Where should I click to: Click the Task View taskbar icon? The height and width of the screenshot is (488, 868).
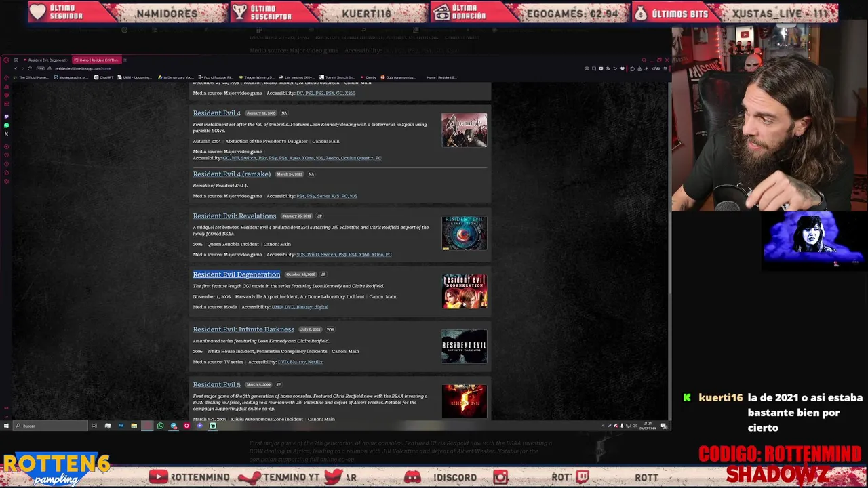point(94,426)
